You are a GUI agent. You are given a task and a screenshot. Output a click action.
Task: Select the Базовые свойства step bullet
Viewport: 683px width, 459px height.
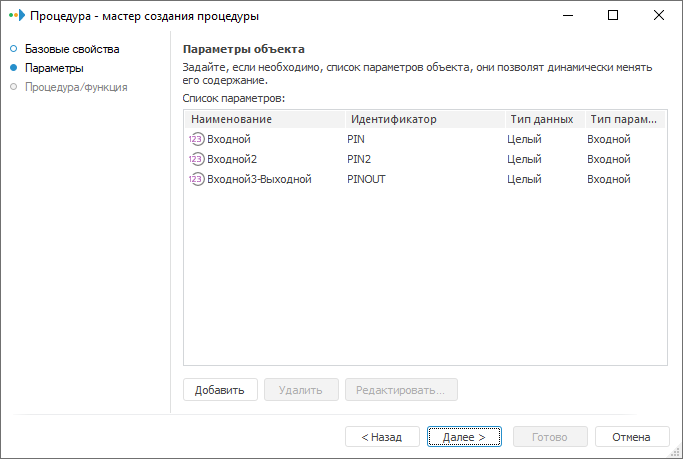(13, 48)
